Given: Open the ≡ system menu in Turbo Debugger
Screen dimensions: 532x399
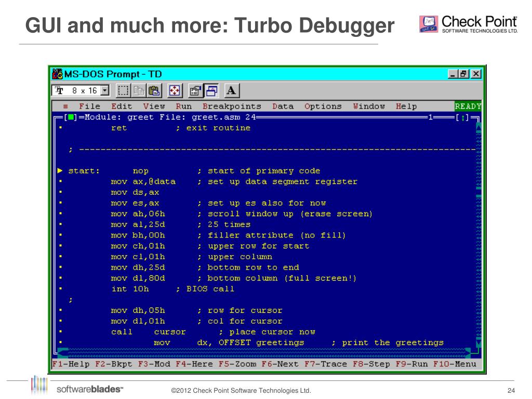Looking at the screenshot, I should pos(65,107).
